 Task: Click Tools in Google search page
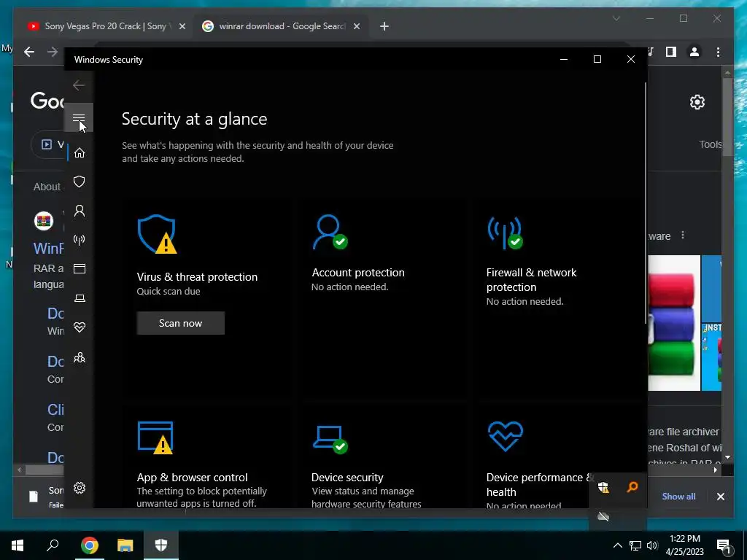coord(711,144)
